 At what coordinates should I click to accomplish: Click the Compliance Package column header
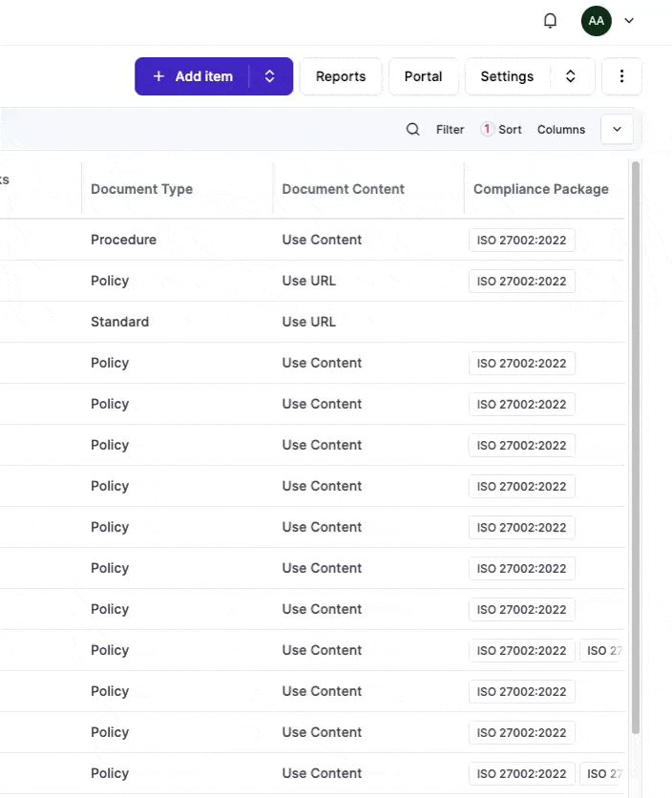tap(540, 189)
